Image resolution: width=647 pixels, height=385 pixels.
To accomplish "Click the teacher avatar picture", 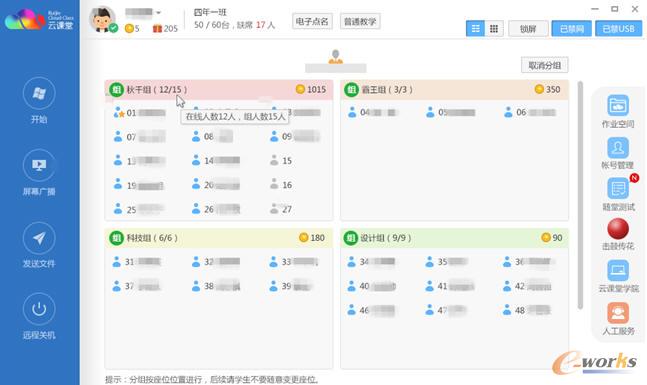I will point(102,19).
